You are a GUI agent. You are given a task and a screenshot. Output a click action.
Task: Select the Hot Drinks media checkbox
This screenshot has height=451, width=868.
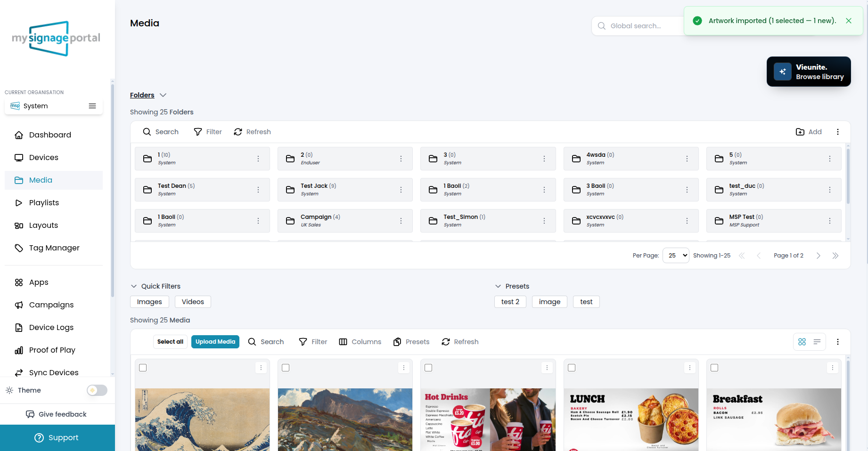428,368
